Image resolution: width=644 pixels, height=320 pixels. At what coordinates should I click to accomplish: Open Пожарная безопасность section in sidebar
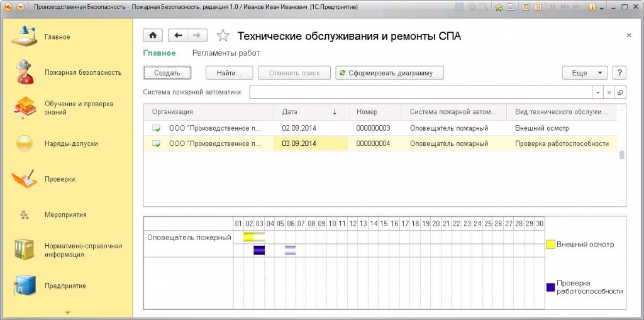pyautogui.click(x=82, y=72)
